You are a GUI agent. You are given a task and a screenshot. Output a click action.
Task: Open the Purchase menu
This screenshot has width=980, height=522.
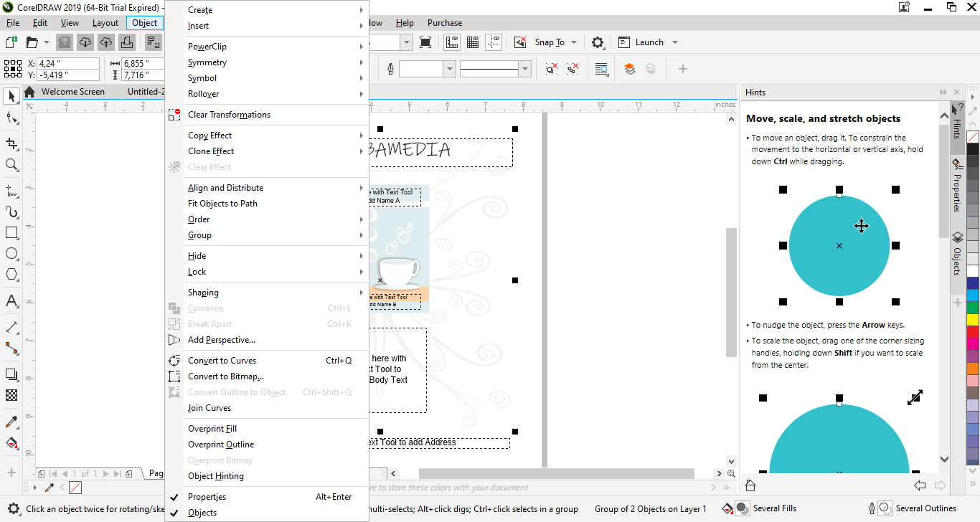tap(444, 23)
